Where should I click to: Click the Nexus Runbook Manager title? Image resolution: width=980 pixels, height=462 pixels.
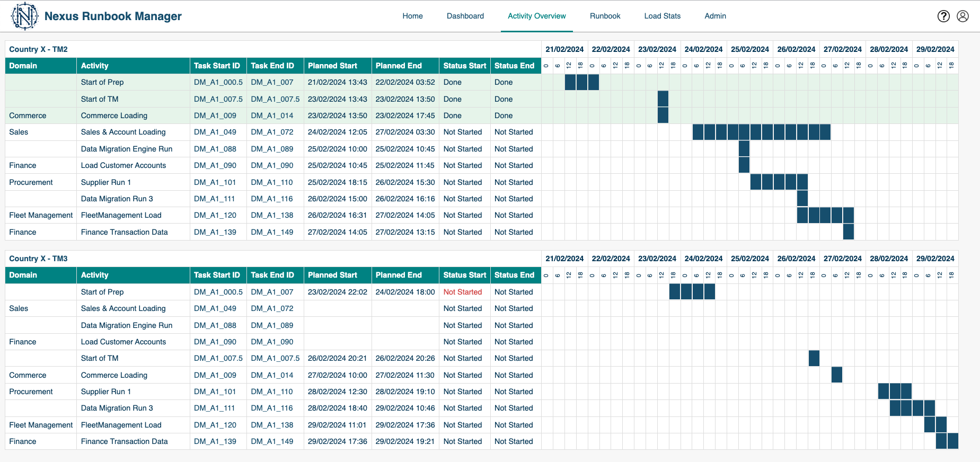(x=113, y=16)
